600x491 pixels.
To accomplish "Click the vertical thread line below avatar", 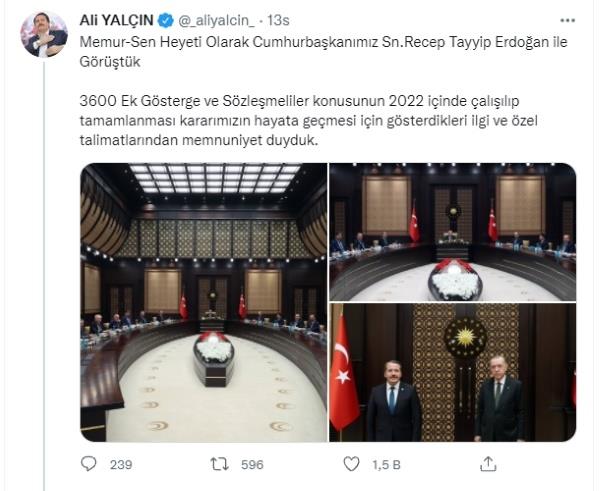I will tap(44, 276).
